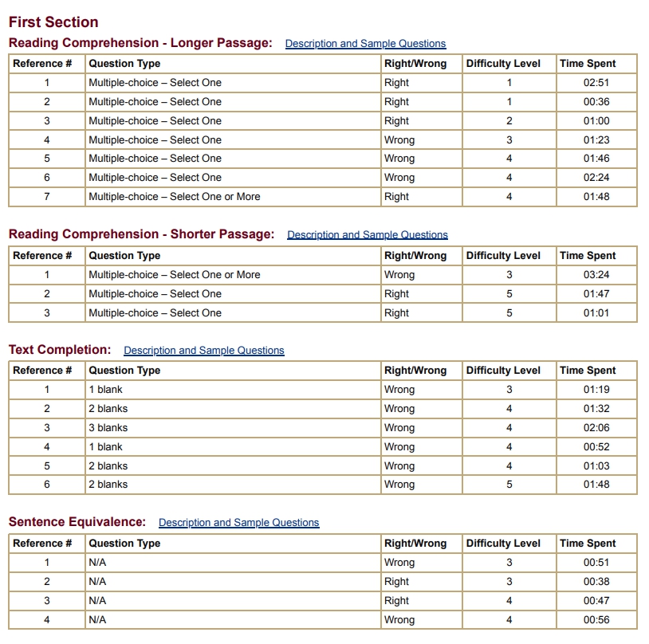Click the 03:24 time spent cell
Viewport: 649px width, 644px height.
click(596, 275)
